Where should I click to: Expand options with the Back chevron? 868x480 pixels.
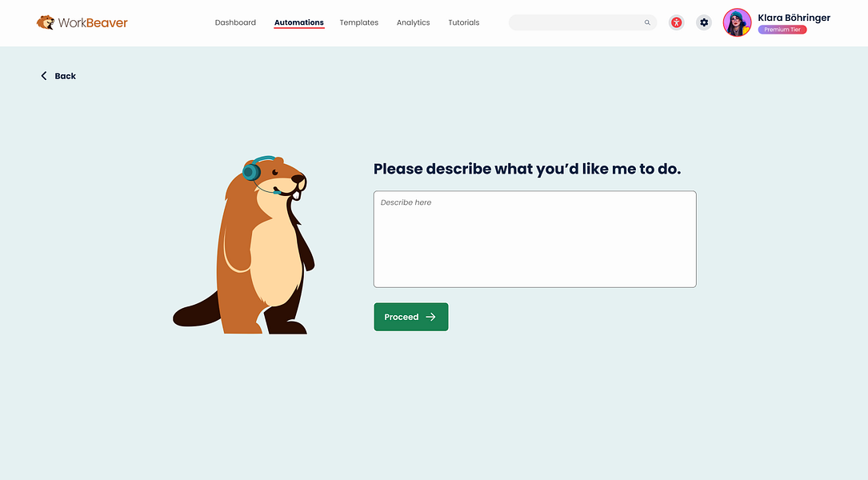[44, 75]
